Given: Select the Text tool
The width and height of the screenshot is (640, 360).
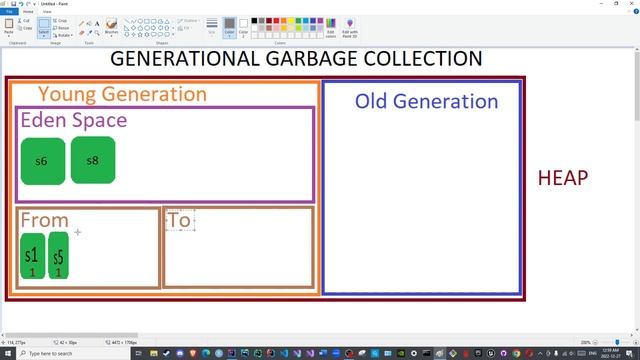Looking at the screenshot, I should [97, 24].
